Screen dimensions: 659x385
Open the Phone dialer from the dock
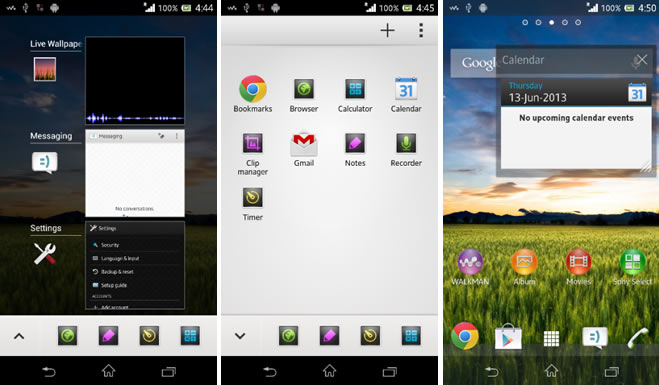tap(638, 338)
